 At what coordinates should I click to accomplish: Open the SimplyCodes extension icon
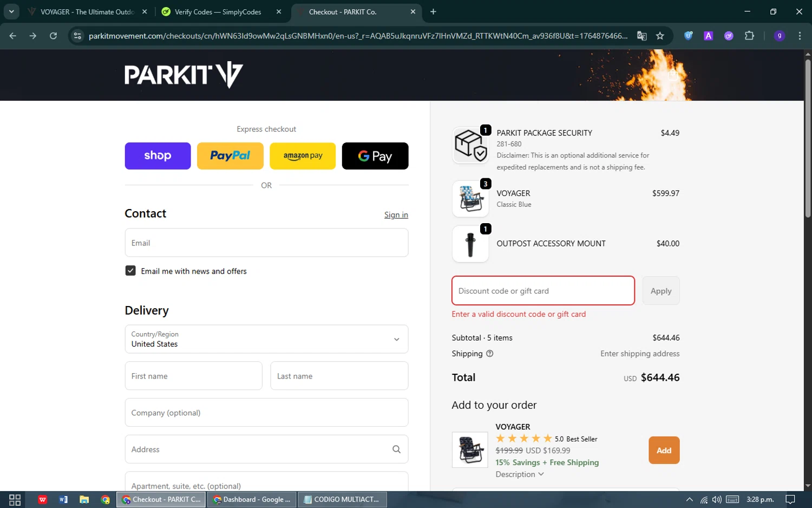click(x=729, y=36)
